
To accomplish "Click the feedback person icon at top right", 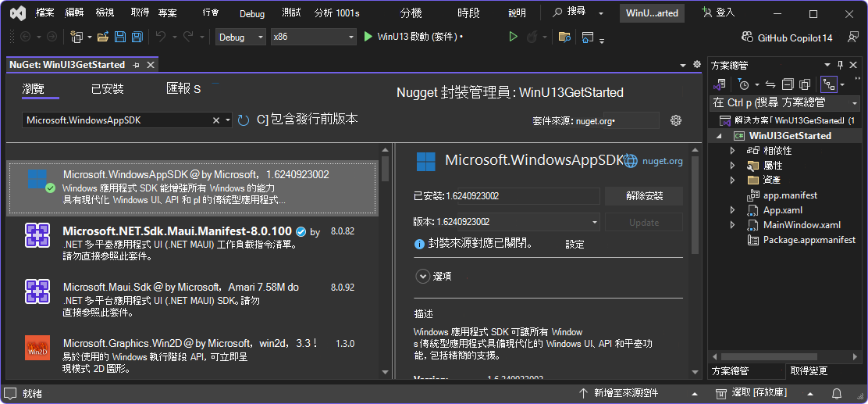I will tap(853, 38).
